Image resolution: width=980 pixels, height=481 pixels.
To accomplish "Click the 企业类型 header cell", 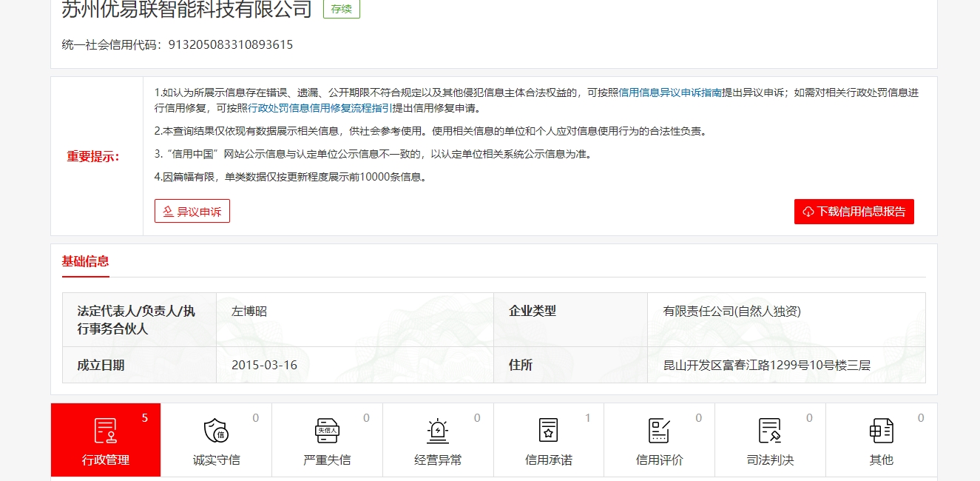I will click(x=570, y=320).
